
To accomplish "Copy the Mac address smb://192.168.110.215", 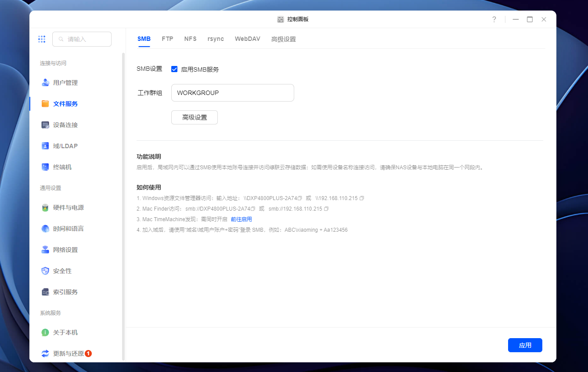I will [326, 209].
